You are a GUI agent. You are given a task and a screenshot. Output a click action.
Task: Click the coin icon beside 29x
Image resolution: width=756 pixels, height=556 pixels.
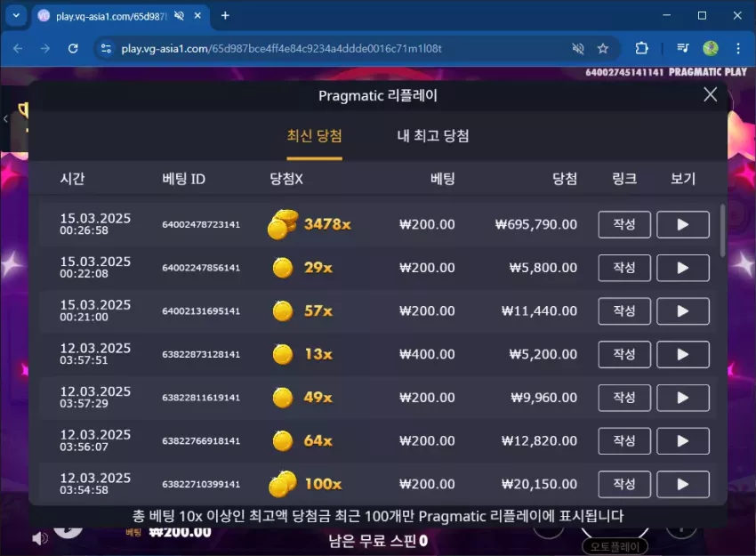click(283, 268)
